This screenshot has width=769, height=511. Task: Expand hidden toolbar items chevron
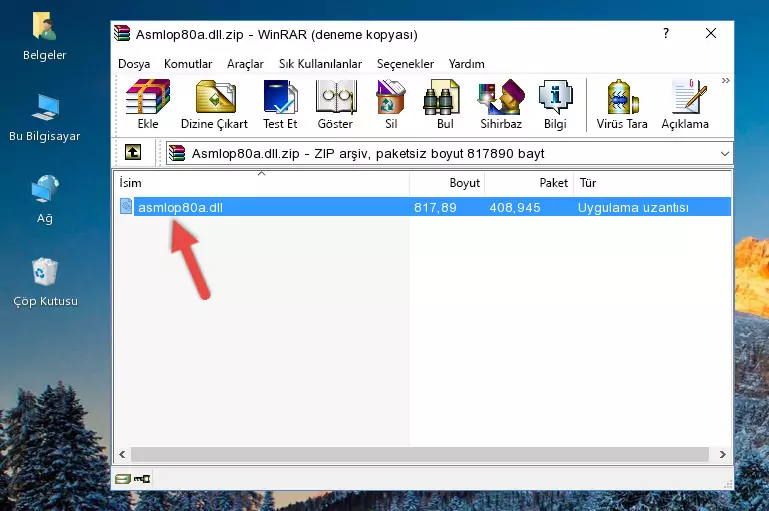click(x=725, y=80)
